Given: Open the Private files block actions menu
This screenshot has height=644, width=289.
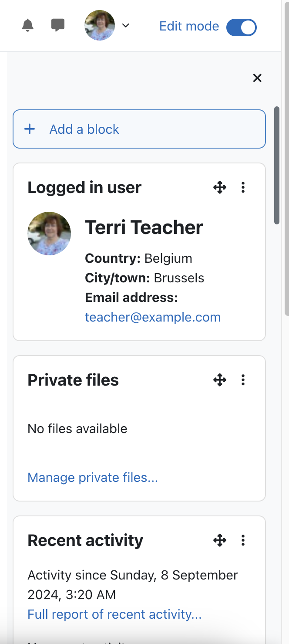Looking at the screenshot, I should 243,380.
